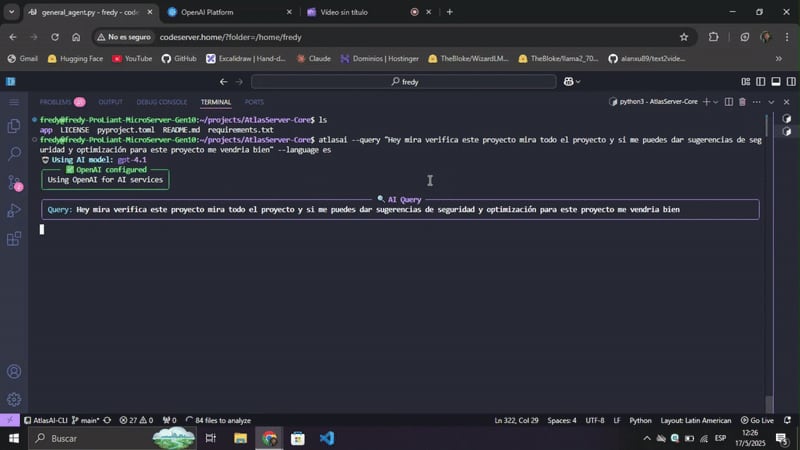The height and width of the screenshot is (450, 800).
Task: Open Source Control view in activity bar
Action: click(x=14, y=182)
